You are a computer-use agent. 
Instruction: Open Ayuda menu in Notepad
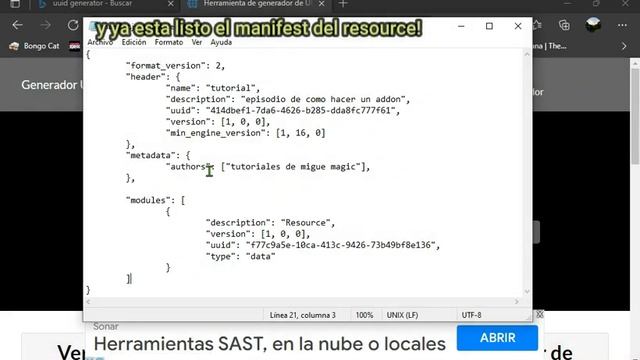(221, 42)
